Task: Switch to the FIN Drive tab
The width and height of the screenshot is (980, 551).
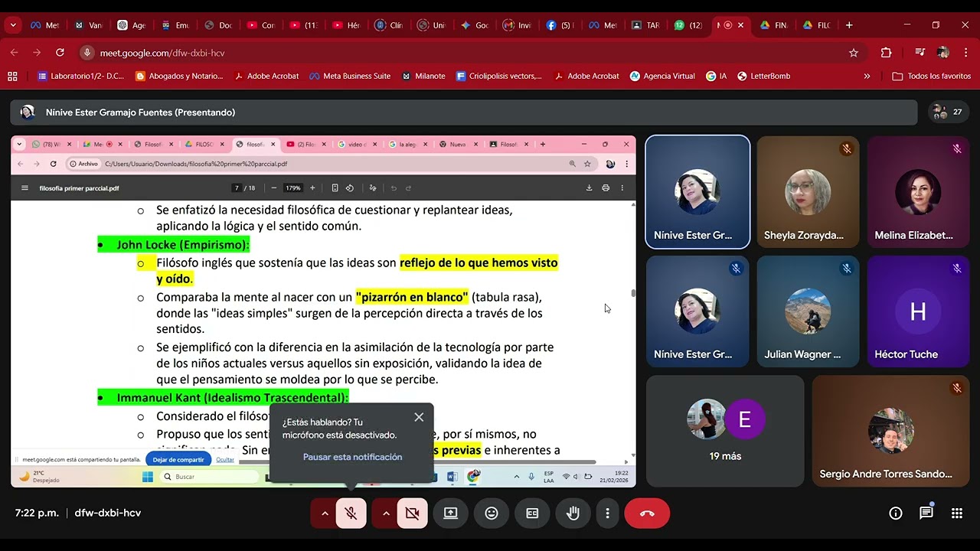Action: (773, 25)
